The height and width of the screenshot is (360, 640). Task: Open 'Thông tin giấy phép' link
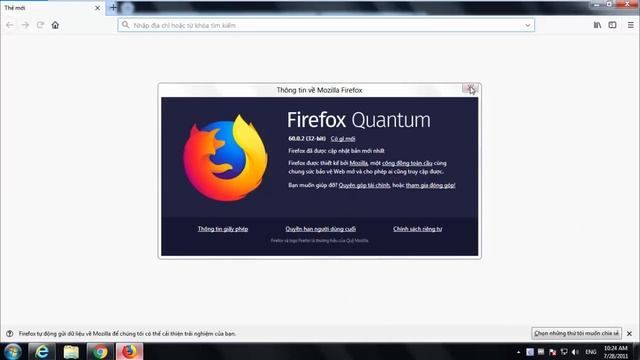click(223, 229)
